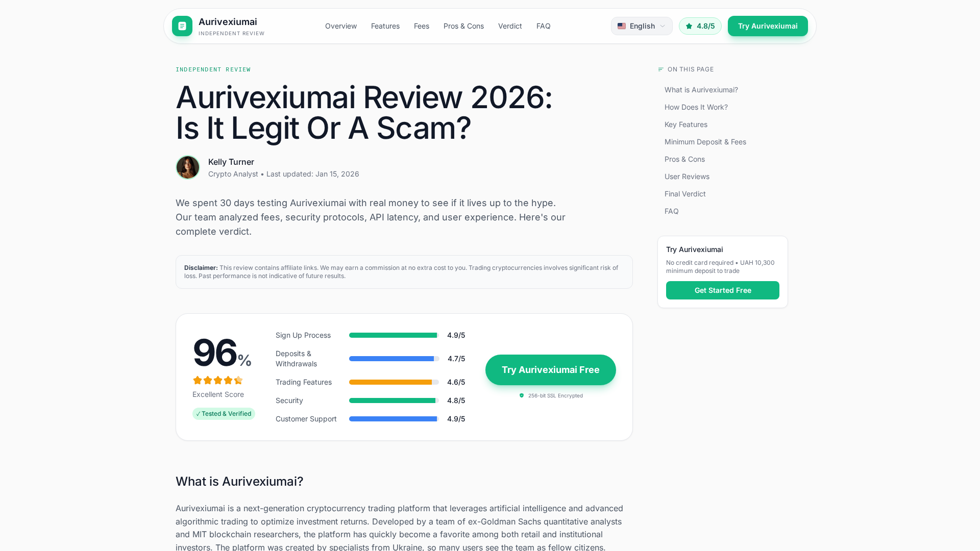Viewport: 980px width, 551px height.
Task: Jump to Final Verdict via sidebar link
Action: [x=685, y=194]
